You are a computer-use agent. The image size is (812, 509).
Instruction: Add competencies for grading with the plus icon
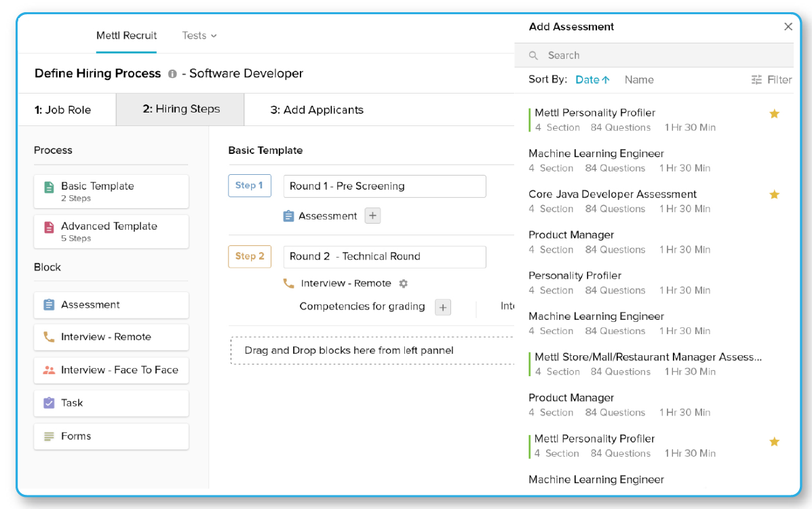(443, 307)
